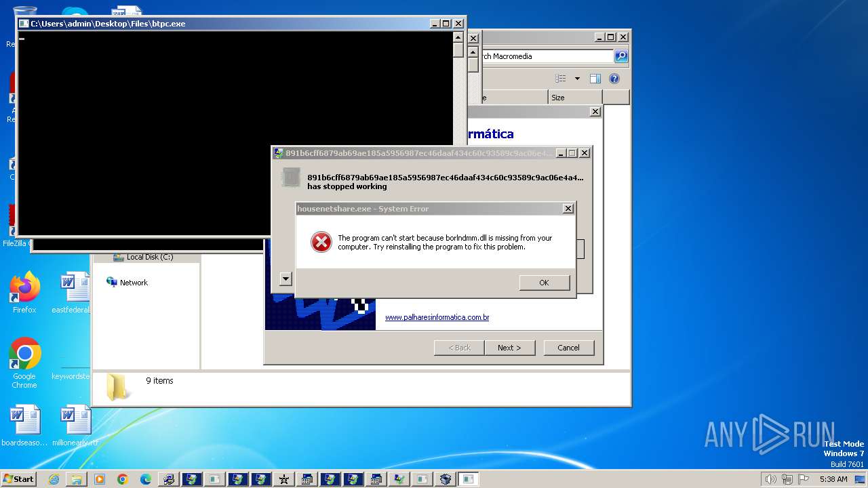868x488 pixels.
Task: Open Explorer help with the question mark icon
Action: click(614, 79)
